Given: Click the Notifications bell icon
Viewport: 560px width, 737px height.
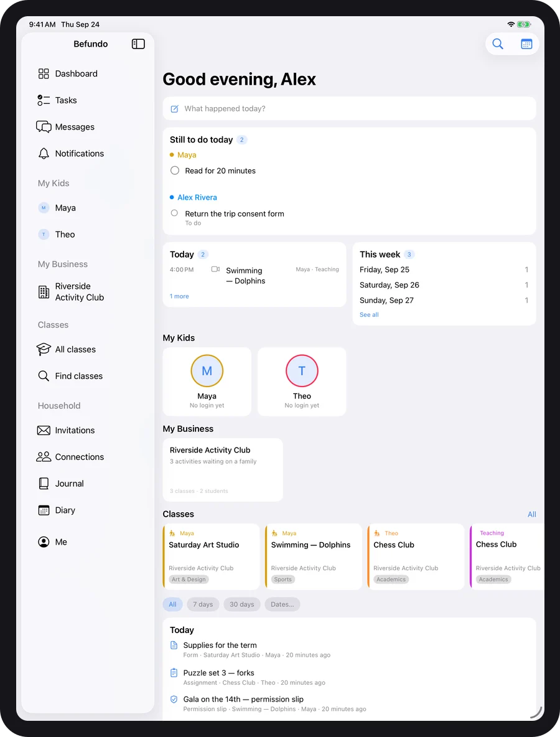Looking at the screenshot, I should [x=44, y=153].
